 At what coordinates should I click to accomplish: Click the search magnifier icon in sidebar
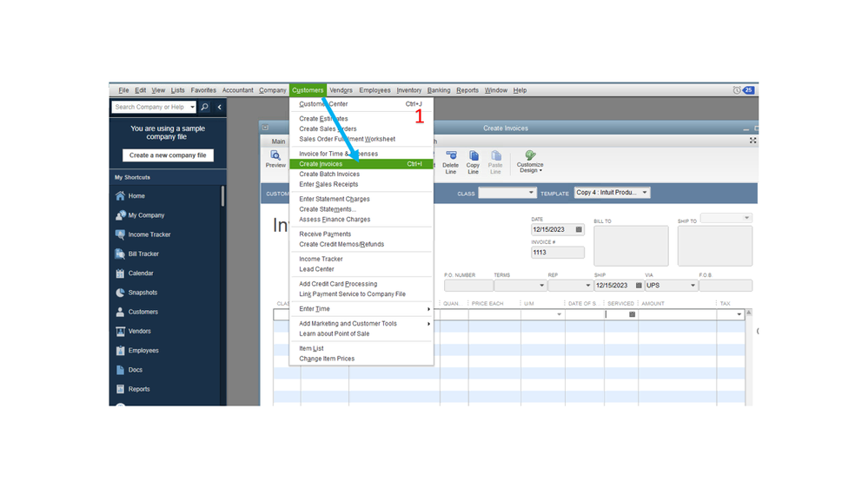[205, 107]
